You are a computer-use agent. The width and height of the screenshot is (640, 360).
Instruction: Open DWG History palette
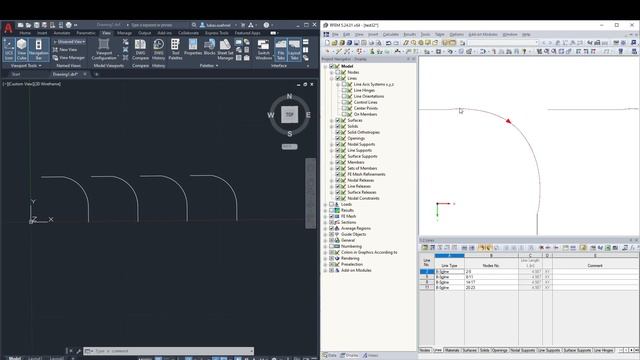coord(158,49)
